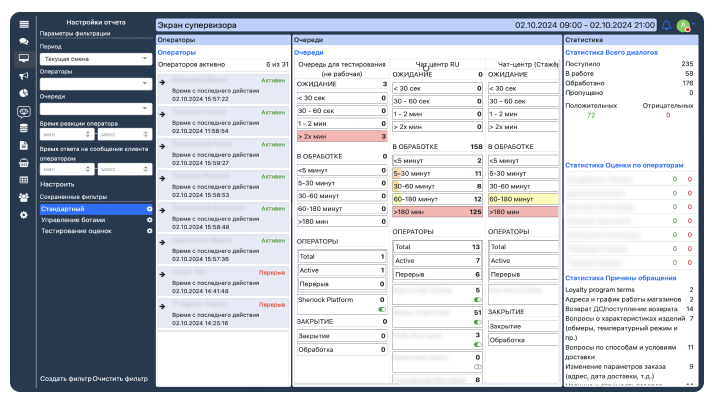
Task: Open the database stack icon
Action: pyautogui.click(x=24, y=128)
